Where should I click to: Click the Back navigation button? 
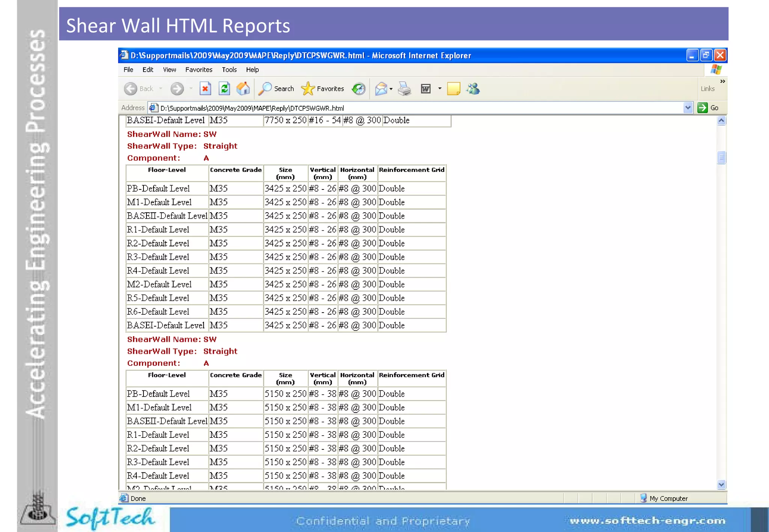pyautogui.click(x=139, y=89)
